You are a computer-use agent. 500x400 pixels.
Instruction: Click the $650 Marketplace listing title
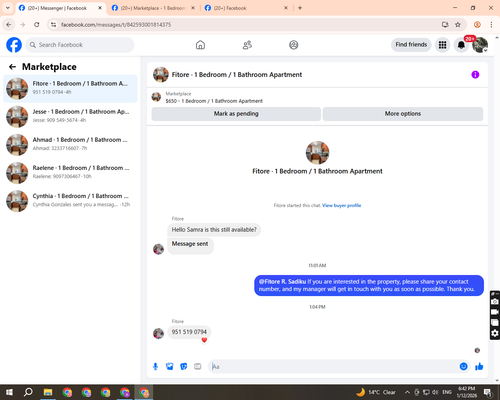214,101
